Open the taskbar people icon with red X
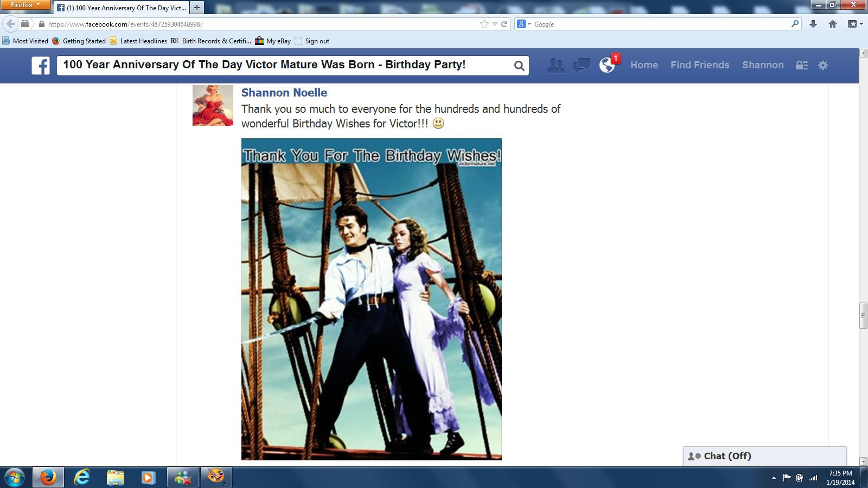The image size is (868, 488). [x=183, y=478]
